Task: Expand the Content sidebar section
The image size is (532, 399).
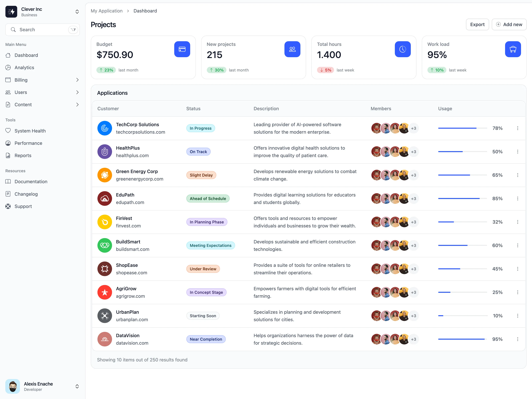Action: pos(77,105)
